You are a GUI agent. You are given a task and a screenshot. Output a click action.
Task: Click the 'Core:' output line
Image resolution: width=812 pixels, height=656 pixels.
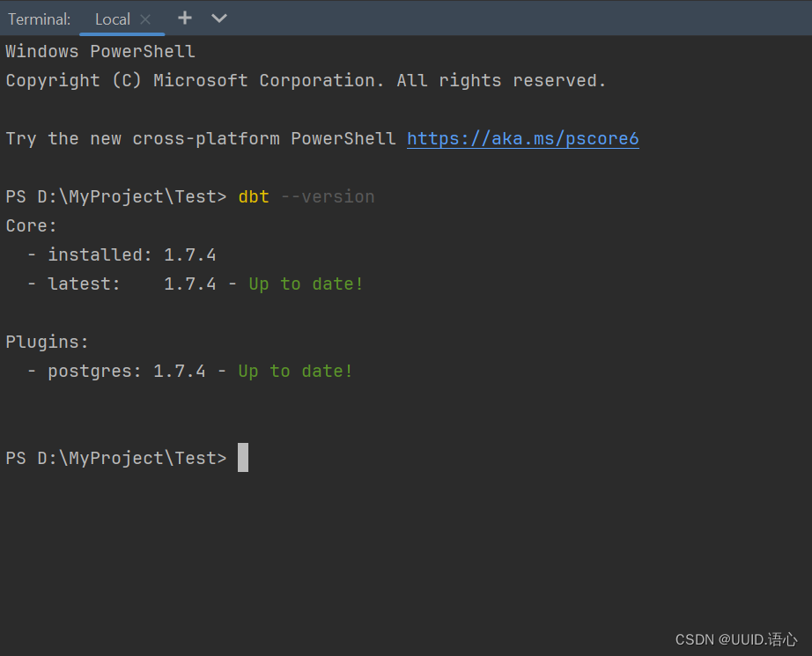(31, 225)
